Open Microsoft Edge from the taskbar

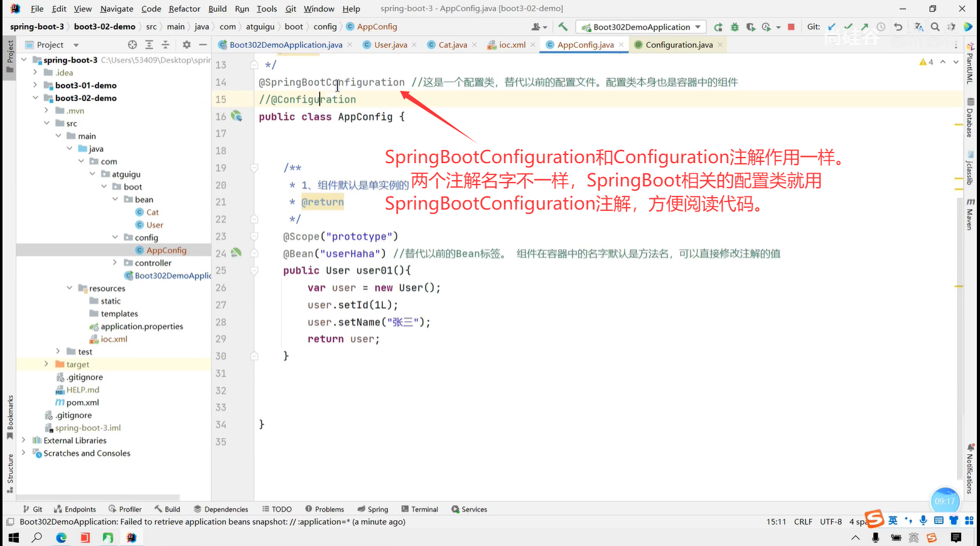pyautogui.click(x=61, y=538)
